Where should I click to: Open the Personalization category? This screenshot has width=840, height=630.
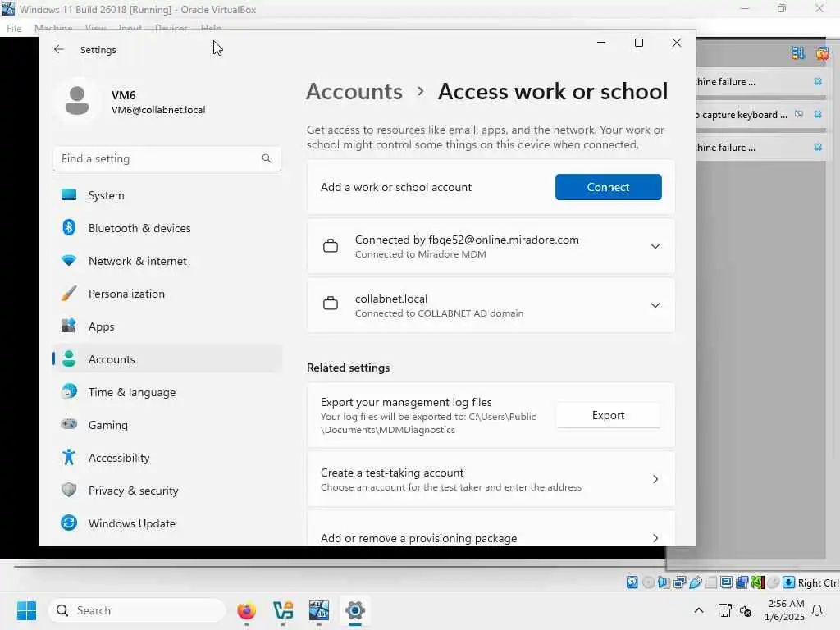point(167,294)
